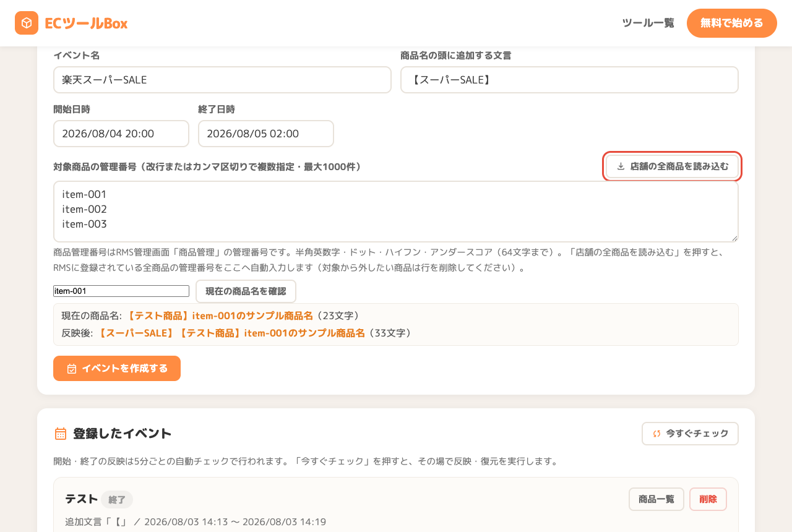
Task: Create the event with イベントを作成する
Action: click(x=117, y=368)
